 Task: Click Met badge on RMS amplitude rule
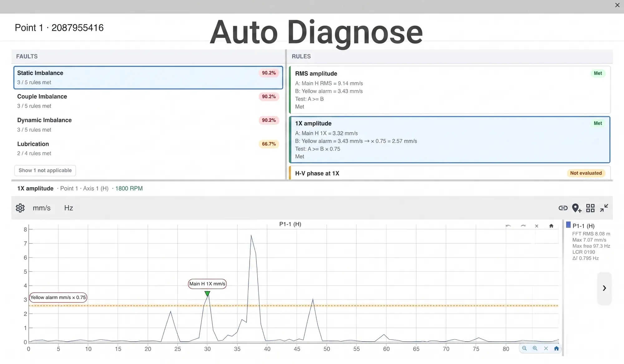click(598, 73)
